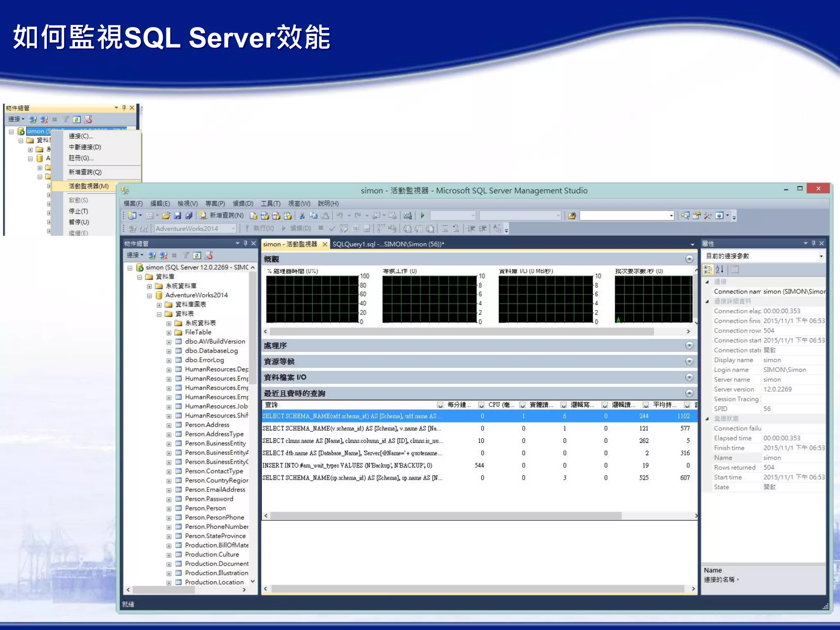Open the 工具(T) Tools menu
The width and height of the screenshot is (840, 630).
tap(271, 203)
